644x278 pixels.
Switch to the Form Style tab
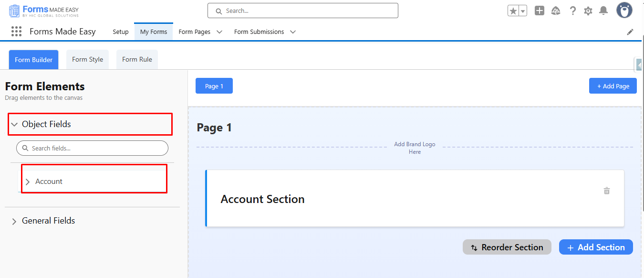(87, 60)
